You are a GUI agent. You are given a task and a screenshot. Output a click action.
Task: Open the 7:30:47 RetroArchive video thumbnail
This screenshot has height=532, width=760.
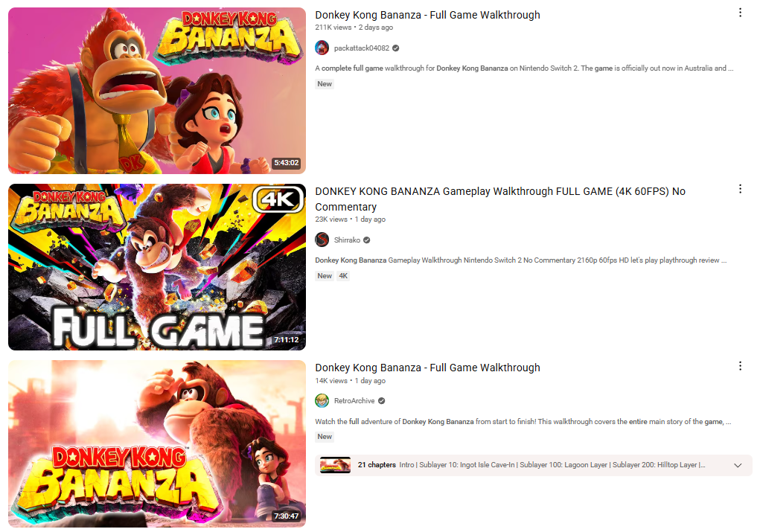tap(157, 443)
